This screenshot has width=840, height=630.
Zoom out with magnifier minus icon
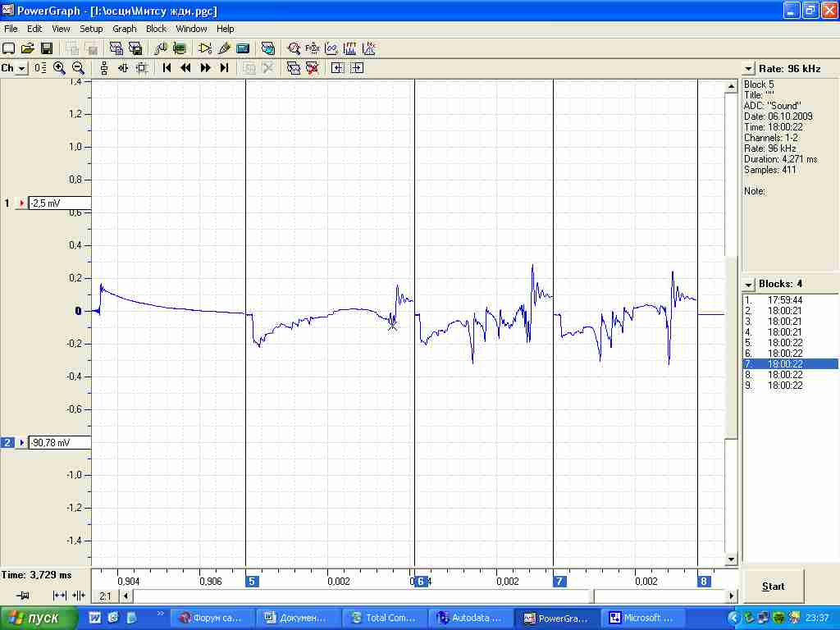[78, 68]
